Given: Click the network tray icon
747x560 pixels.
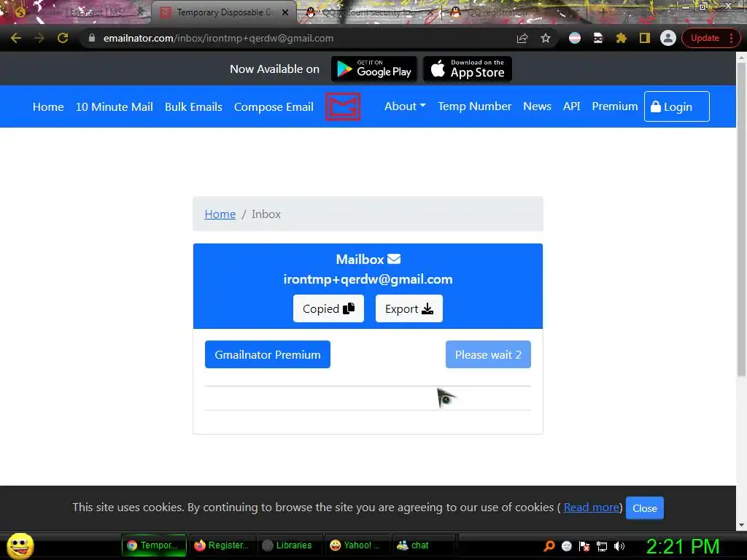Looking at the screenshot, I should tap(602, 546).
